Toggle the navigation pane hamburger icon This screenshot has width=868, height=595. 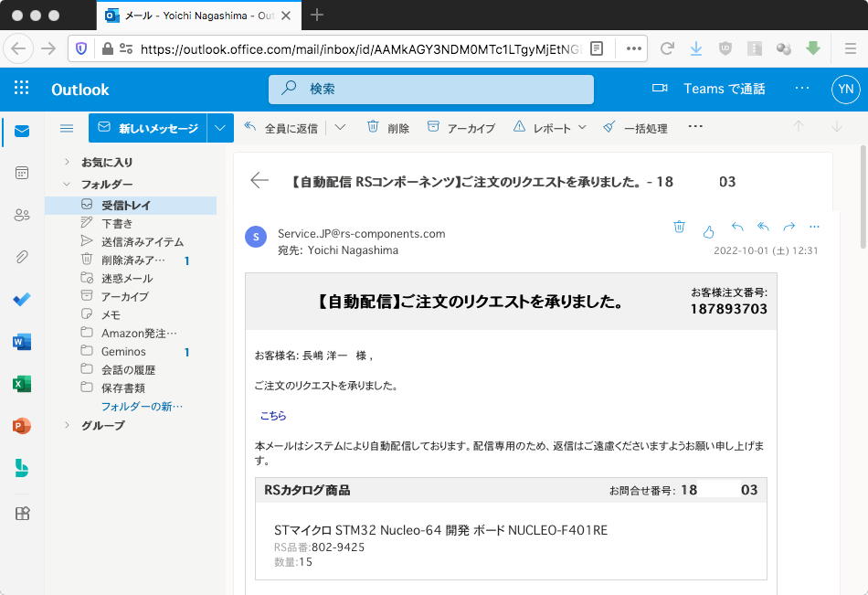(67, 129)
